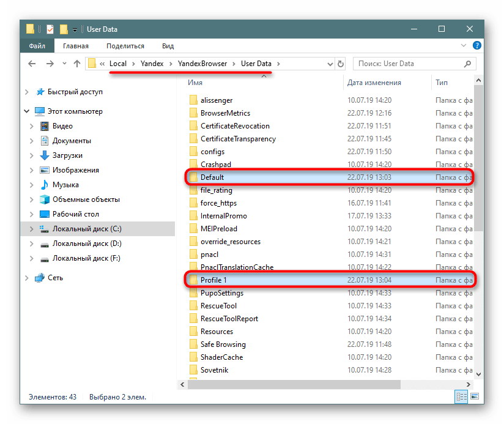Switch to large icons view in status bar
The height and width of the screenshot is (424, 504).
click(475, 397)
